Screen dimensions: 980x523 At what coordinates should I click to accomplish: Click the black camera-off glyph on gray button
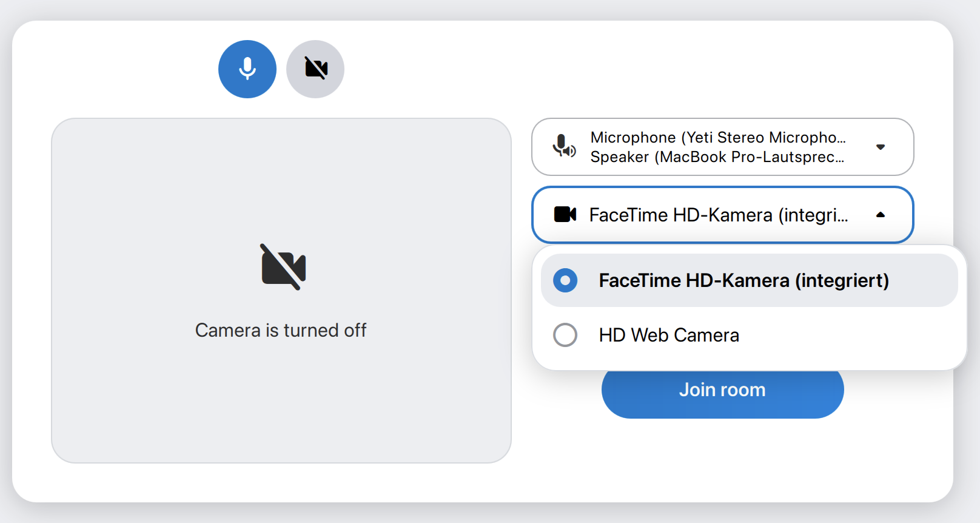tap(316, 68)
